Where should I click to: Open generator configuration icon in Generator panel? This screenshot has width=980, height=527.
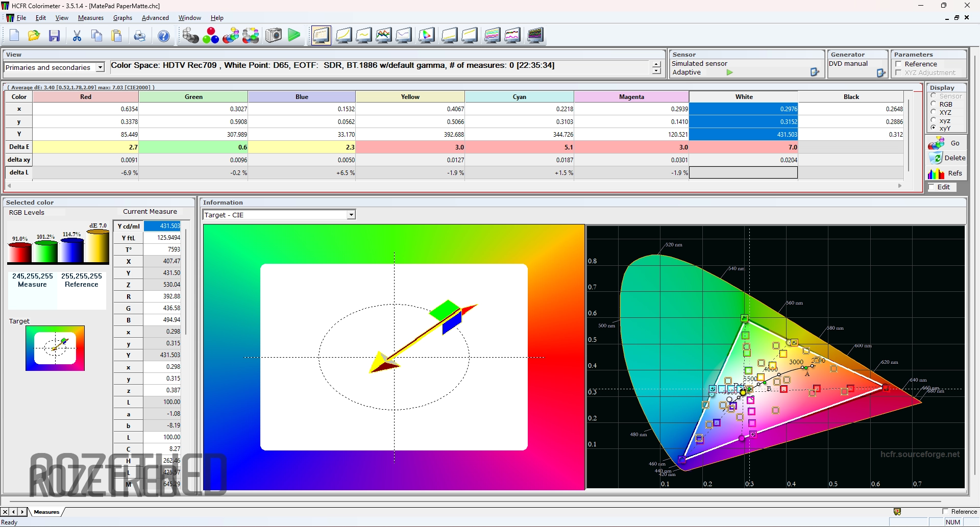click(x=881, y=73)
